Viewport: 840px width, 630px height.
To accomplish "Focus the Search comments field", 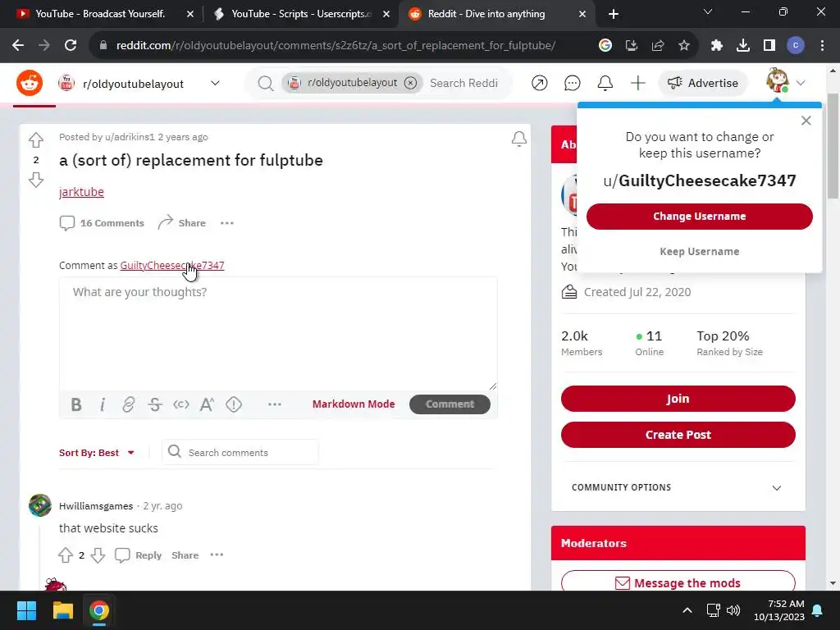I will pos(240,453).
